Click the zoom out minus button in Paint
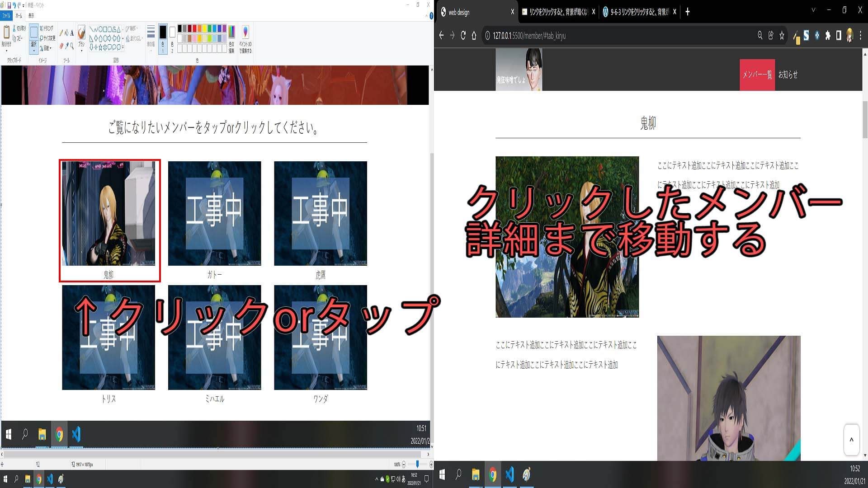The height and width of the screenshot is (488, 868). click(404, 464)
